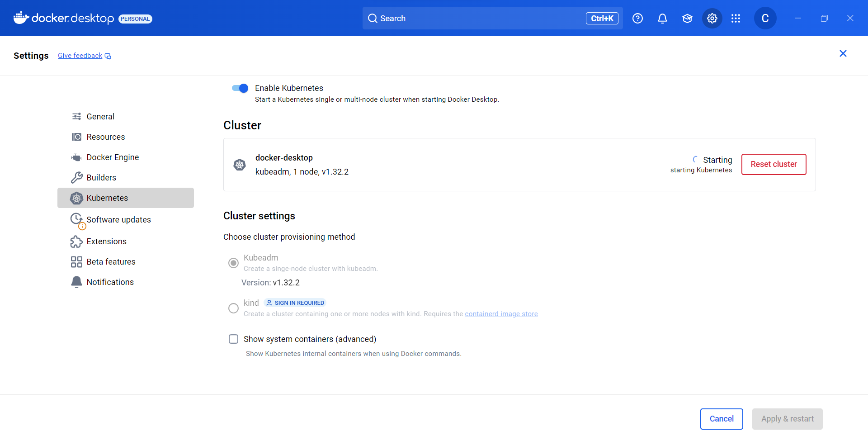The image size is (868, 436).
Task: Open the Learning center graduation cap icon
Action: 687,18
